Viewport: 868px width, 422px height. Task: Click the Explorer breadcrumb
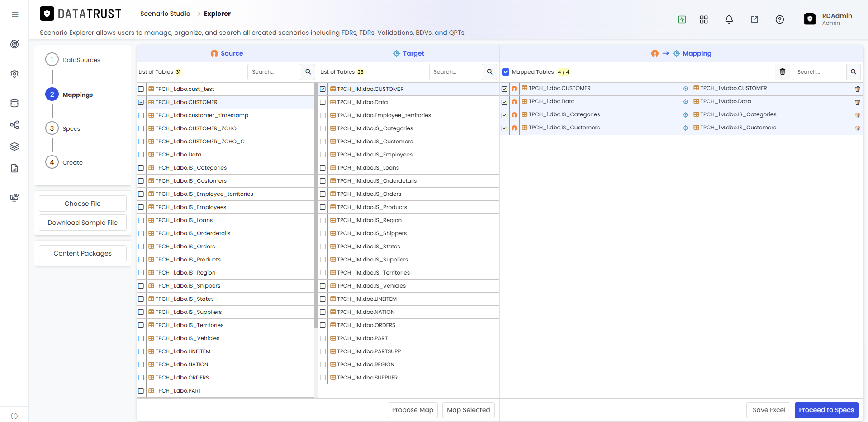click(x=217, y=14)
